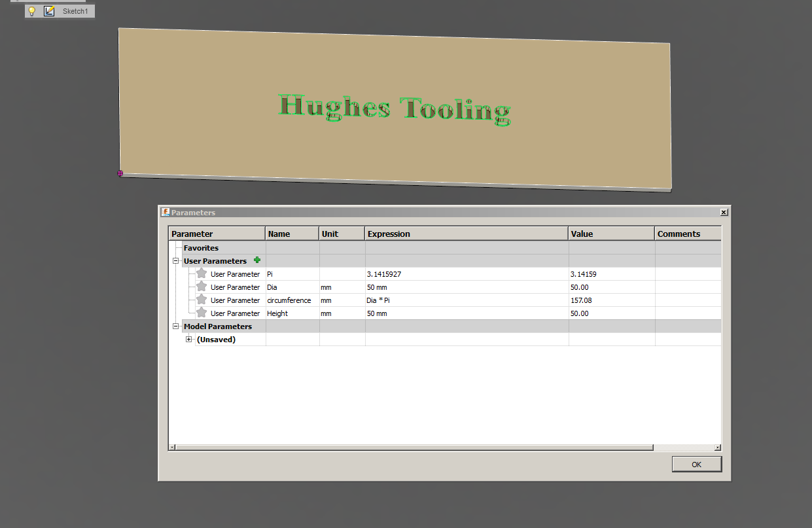Favorite the Pi parameter star

point(202,273)
